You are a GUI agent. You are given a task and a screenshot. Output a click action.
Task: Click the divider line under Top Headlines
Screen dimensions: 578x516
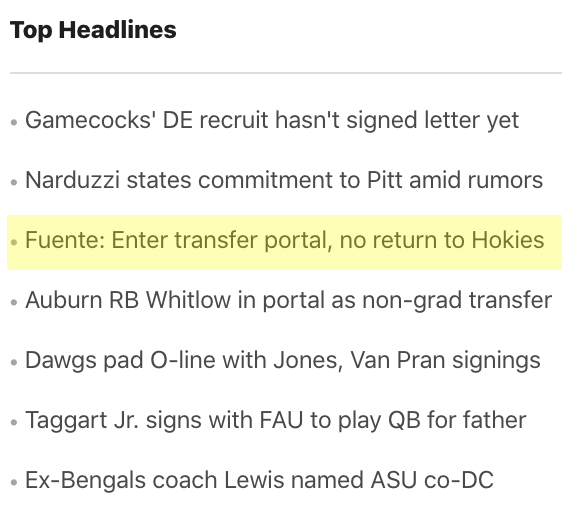click(286, 73)
